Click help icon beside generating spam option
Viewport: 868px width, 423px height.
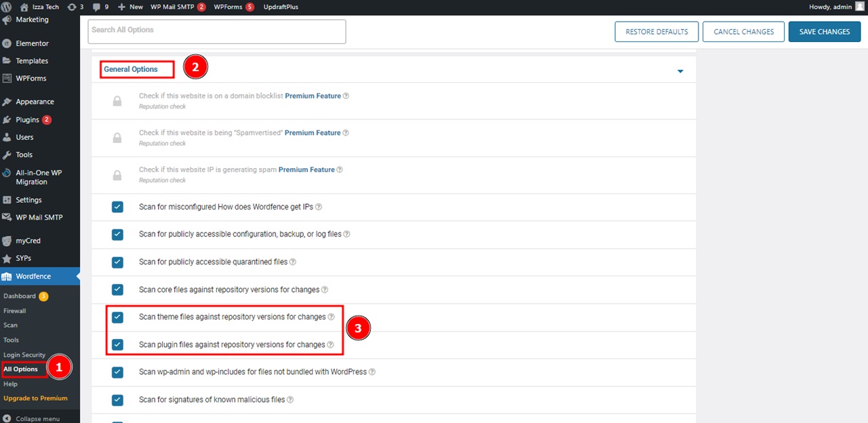click(340, 169)
